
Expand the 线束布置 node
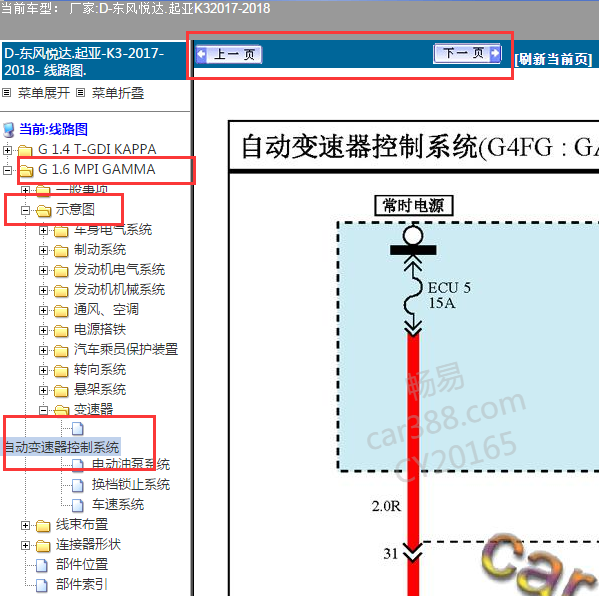[25, 525]
